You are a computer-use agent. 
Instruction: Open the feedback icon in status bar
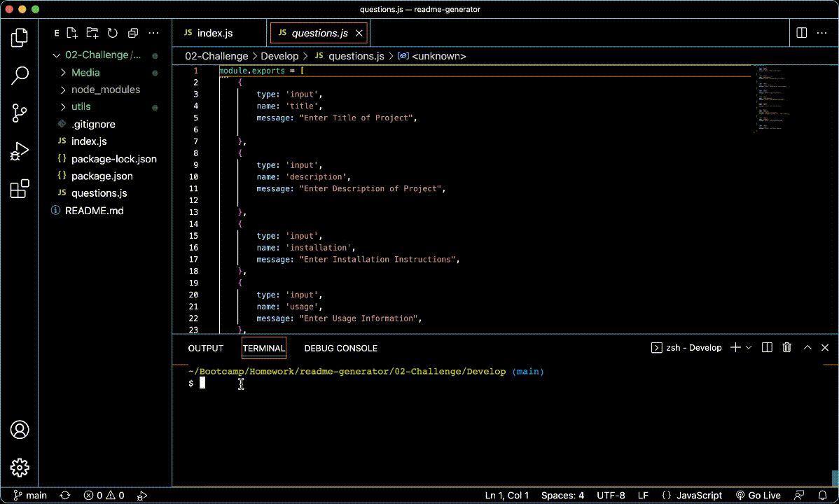coord(799,496)
